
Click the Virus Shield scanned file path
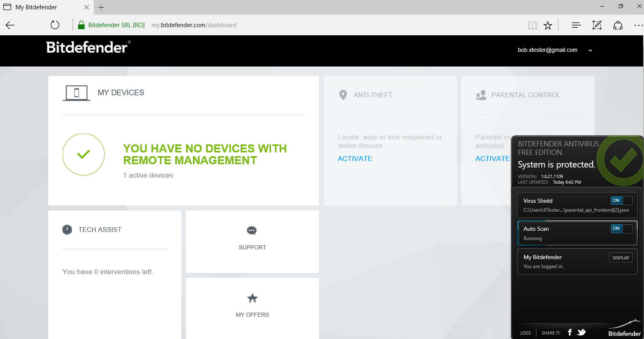pyautogui.click(x=576, y=210)
